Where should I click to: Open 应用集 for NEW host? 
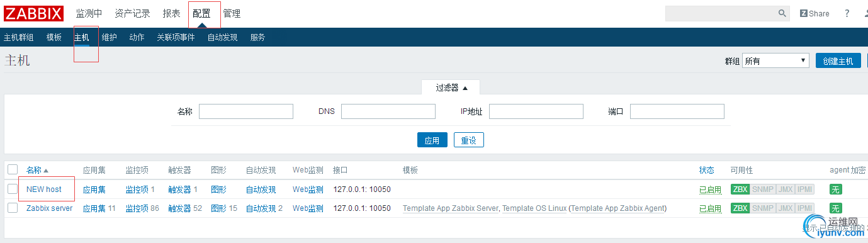(94, 189)
